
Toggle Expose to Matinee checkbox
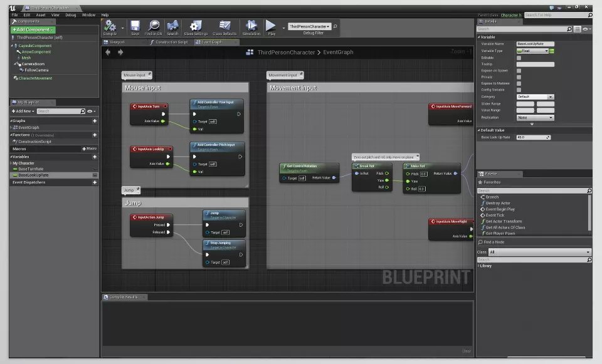(519, 83)
